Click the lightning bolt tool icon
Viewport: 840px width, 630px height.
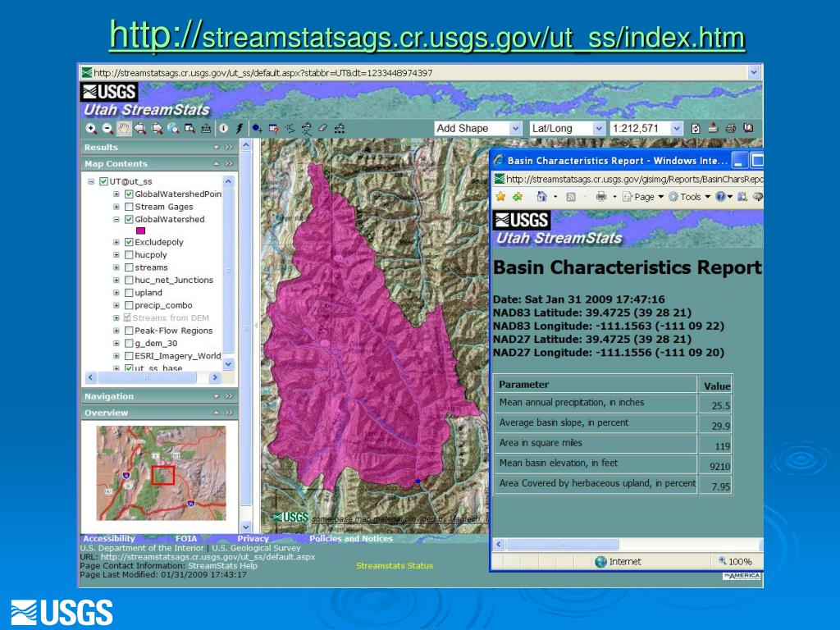240,129
